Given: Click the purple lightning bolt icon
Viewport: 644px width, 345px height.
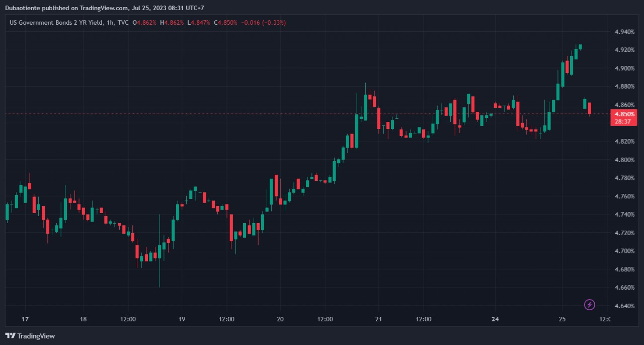Looking at the screenshot, I should click(590, 305).
